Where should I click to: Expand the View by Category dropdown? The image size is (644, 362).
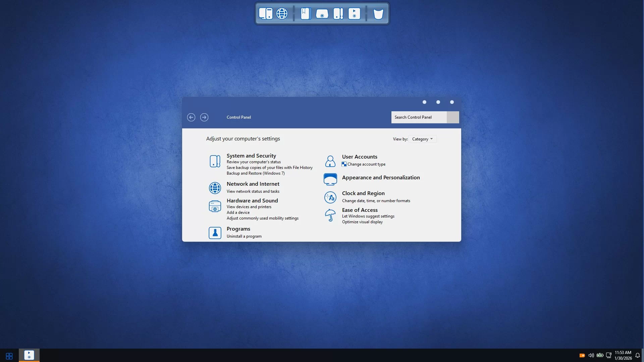point(422,139)
